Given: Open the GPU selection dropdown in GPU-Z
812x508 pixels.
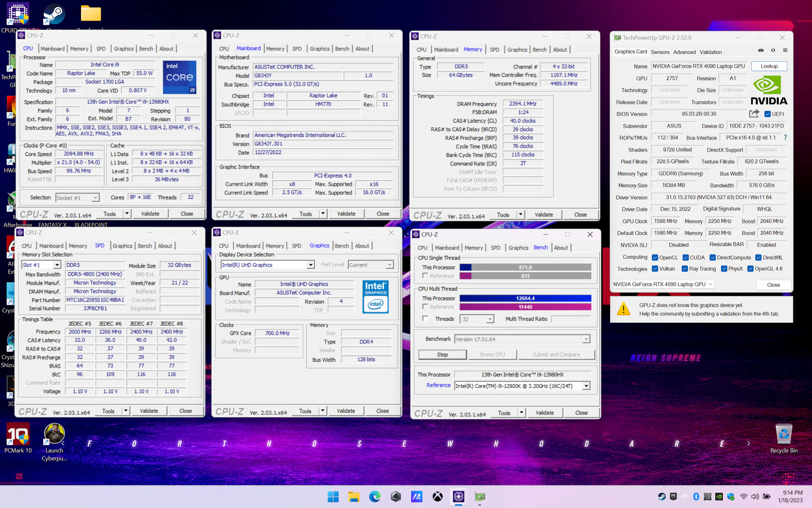Looking at the screenshot, I should pyautogui.click(x=663, y=284).
